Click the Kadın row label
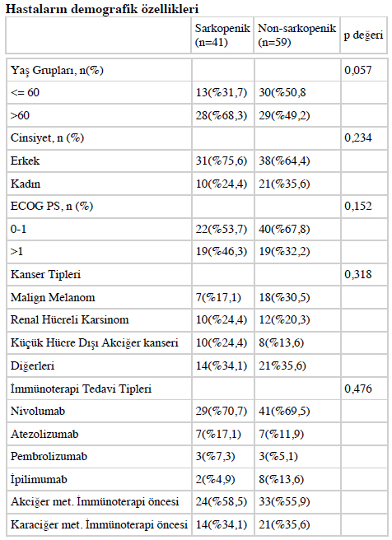 (26, 184)
